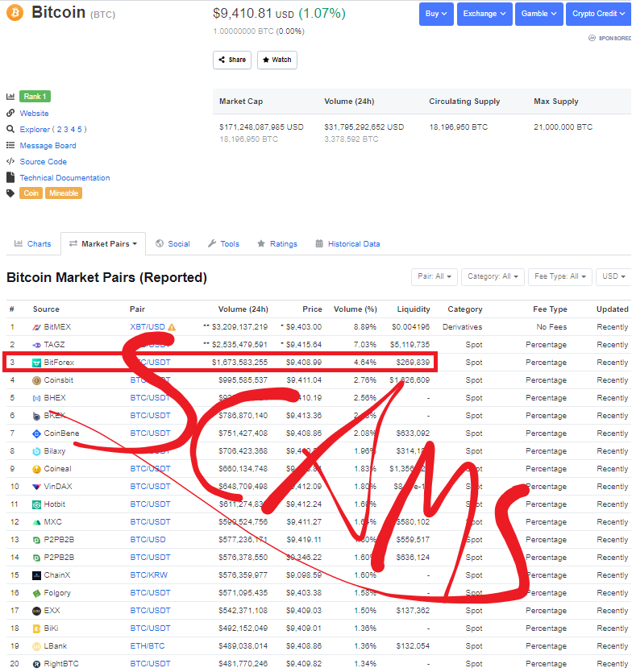Screen dimensions: 632x672
Task: Click the list icon beside Message Board
Action: (10, 145)
